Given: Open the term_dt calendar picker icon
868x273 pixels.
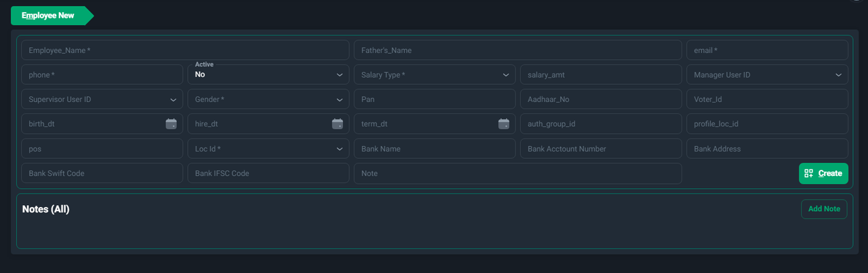Looking at the screenshot, I should pos(503,124).
